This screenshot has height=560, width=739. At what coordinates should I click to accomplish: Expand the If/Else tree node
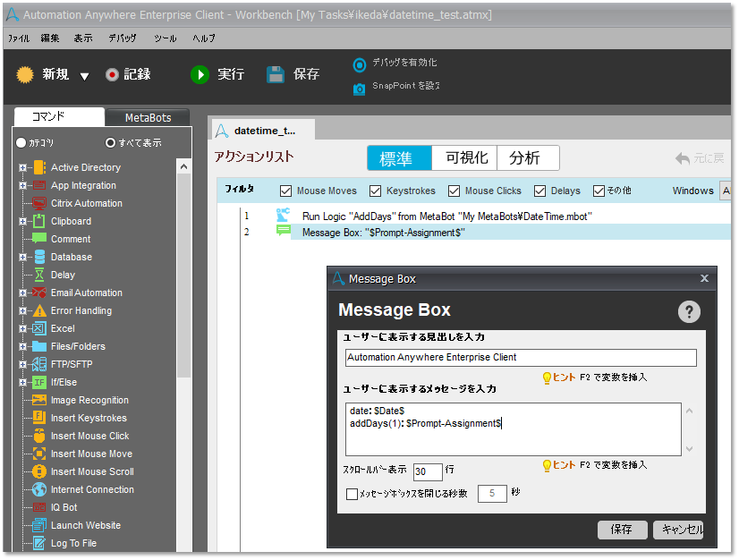click(x=22, y=382)
